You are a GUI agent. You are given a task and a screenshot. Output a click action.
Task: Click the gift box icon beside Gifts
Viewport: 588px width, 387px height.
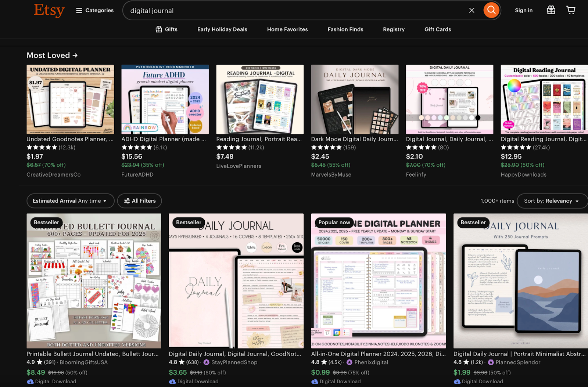click(158, 29)
